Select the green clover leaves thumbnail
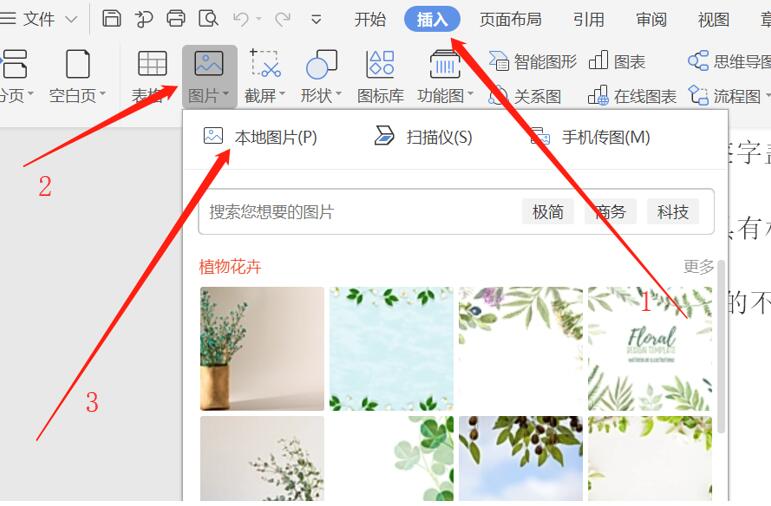 [391, 458]
